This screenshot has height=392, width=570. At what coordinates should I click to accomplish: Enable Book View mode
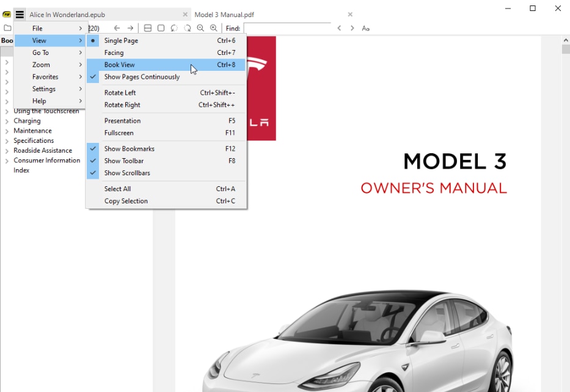[119, 65]
